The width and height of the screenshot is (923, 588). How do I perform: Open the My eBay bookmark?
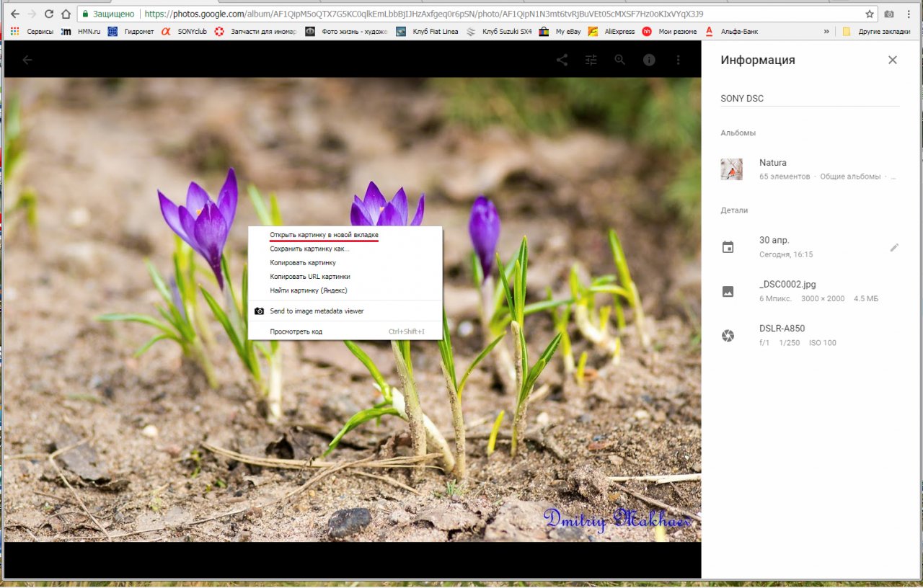(560, 32)
